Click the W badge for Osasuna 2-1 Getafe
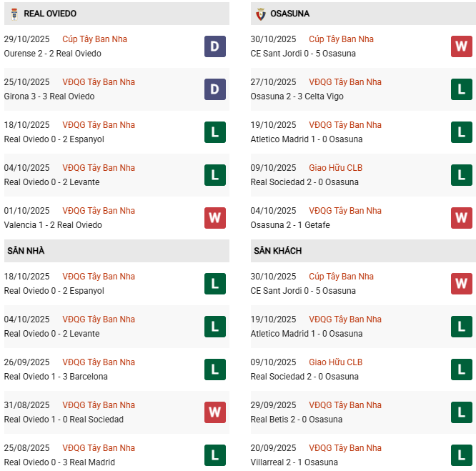Viewport: 476px width, 471px height. pos(462,218)
